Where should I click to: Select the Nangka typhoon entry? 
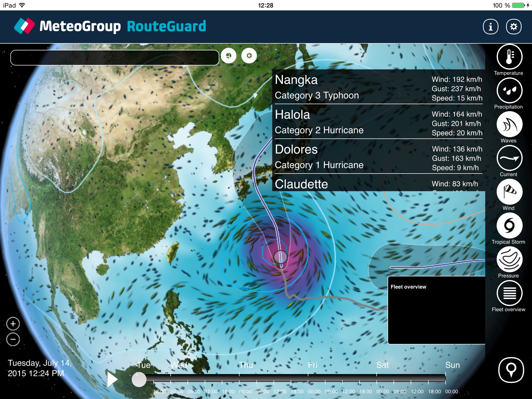(378, 87)
